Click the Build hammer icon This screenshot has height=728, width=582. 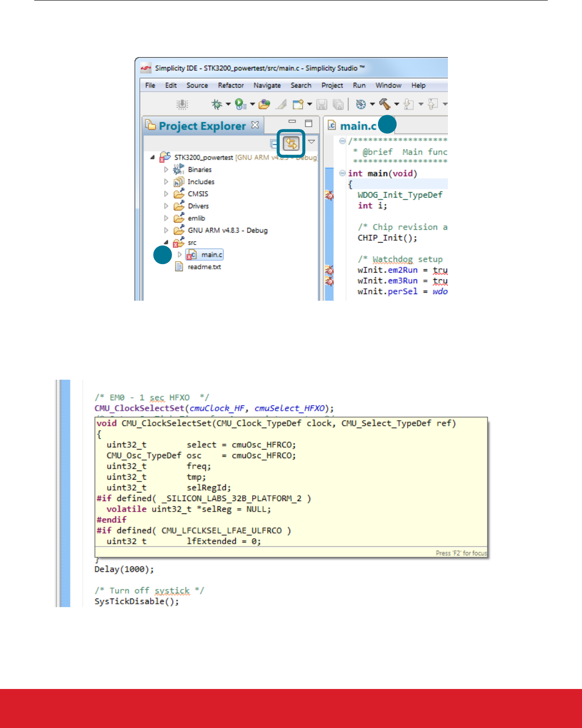click(x=385, y=104)
